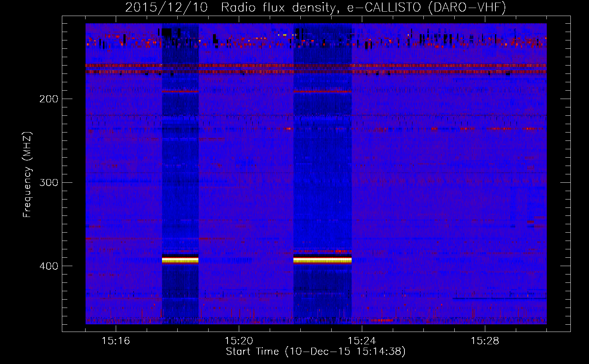This screenshot has width=589, height=364.
Task: Click the Frequency (MHZ) axis label
Action: (x=27, y=174)
